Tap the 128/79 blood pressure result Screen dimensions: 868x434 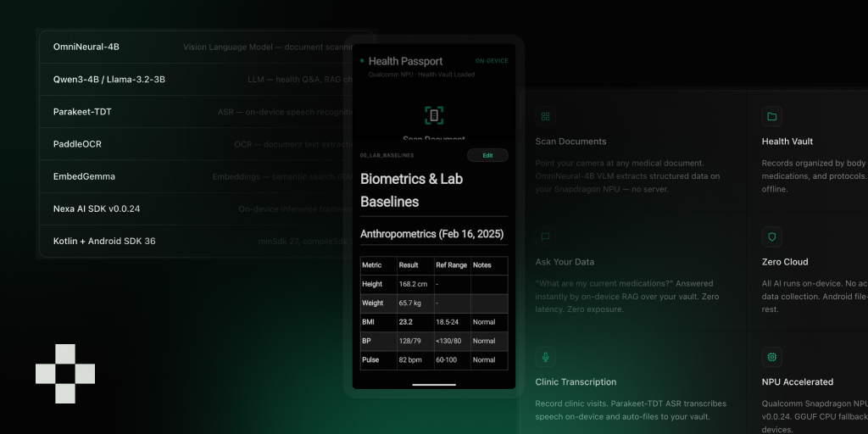click(409, 341)
